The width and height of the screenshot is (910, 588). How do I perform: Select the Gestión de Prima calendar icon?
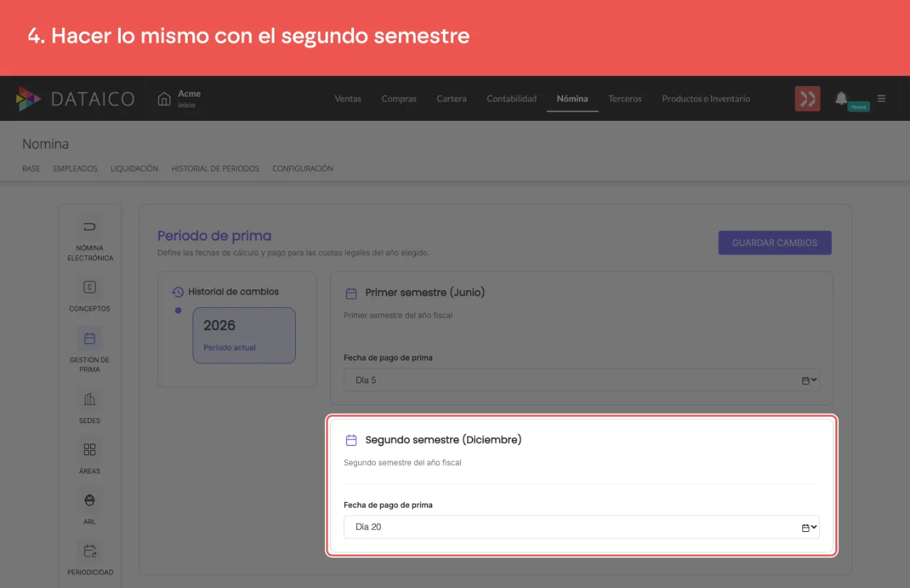coord(90,338)
